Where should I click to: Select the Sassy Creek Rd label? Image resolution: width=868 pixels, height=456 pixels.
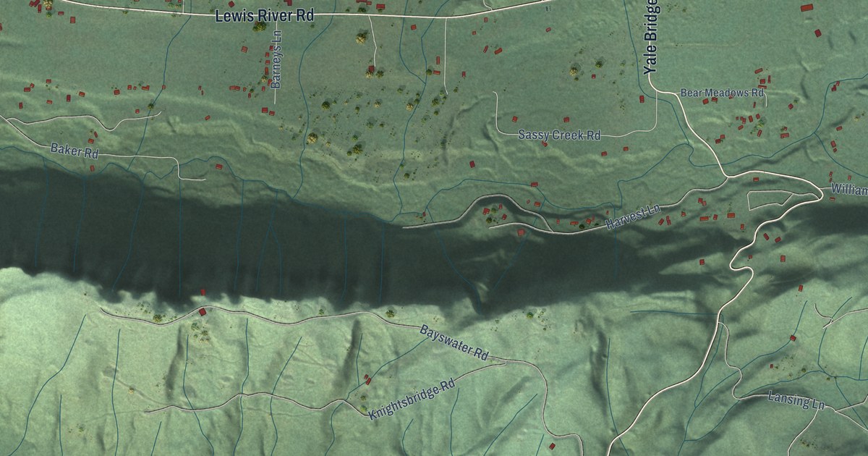[560, 135]
